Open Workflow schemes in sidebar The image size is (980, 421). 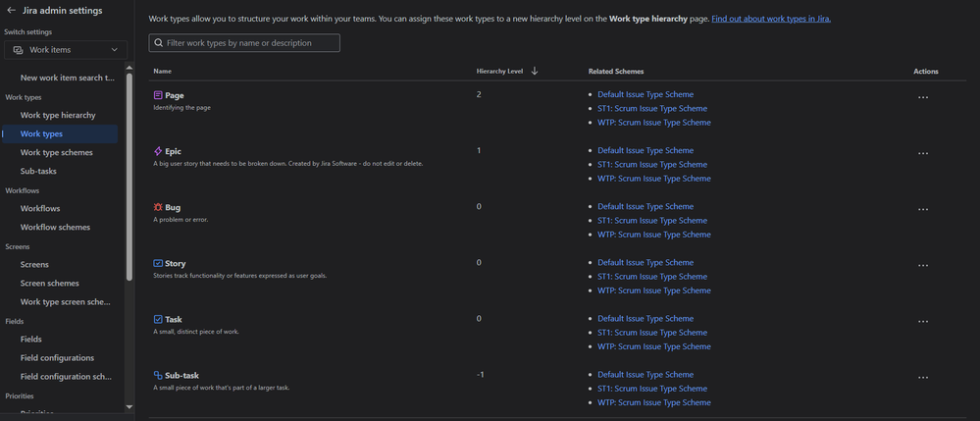click(55, 227)
